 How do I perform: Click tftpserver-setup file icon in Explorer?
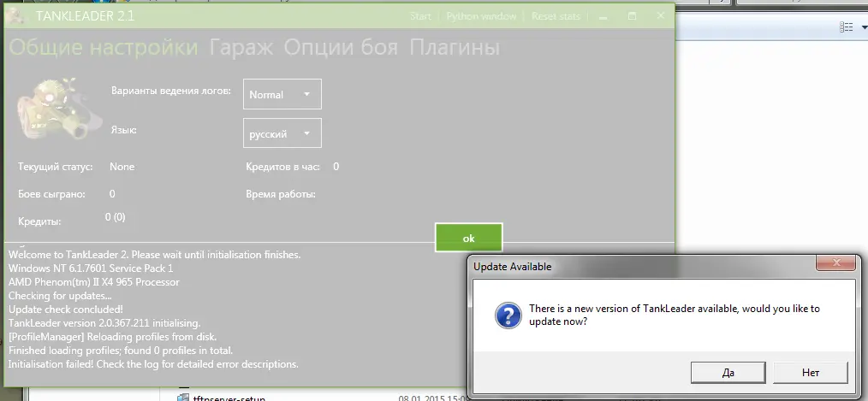point(183,398)
